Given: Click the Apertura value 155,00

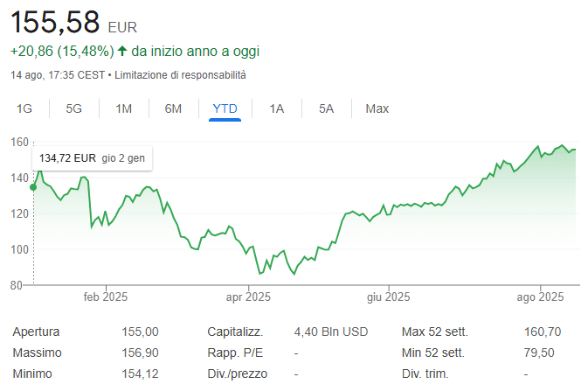Looking at the screenshot, I should 140,332.
